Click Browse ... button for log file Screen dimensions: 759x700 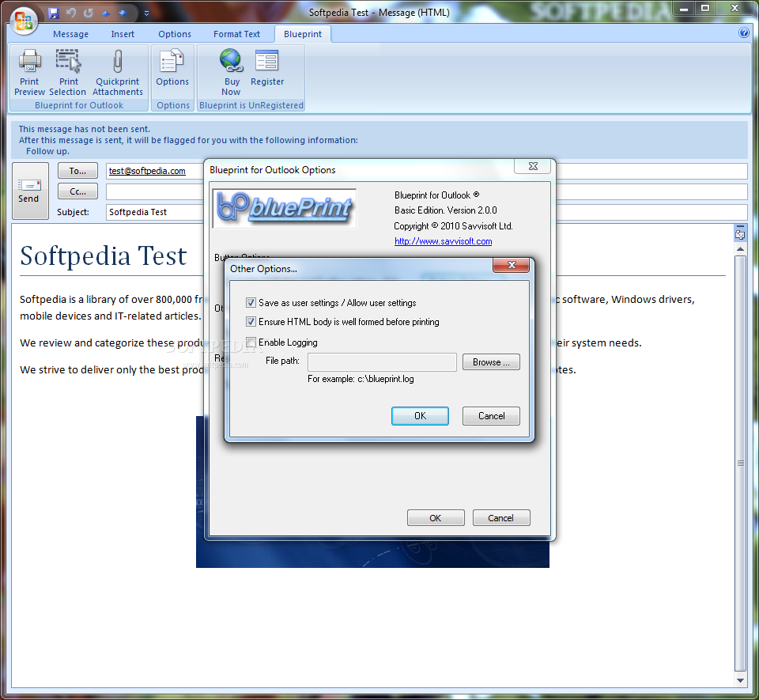[x=491, y=362]
